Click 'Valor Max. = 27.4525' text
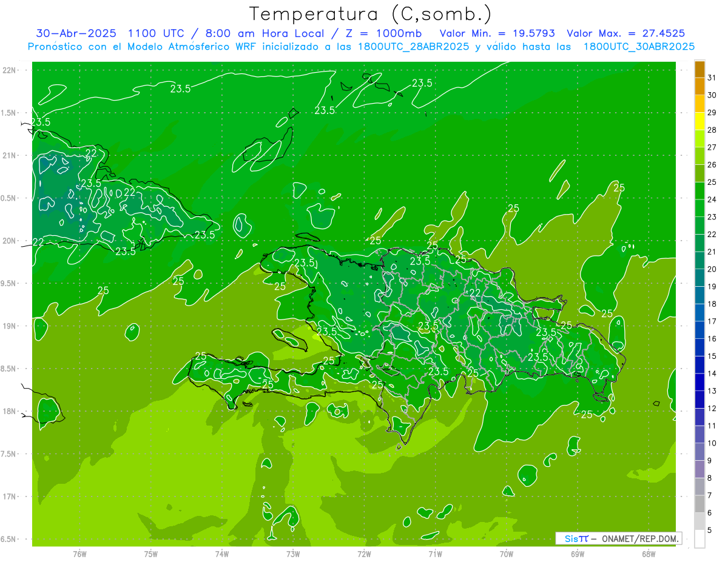The image size is (728, 562). [x=626, y=33]
